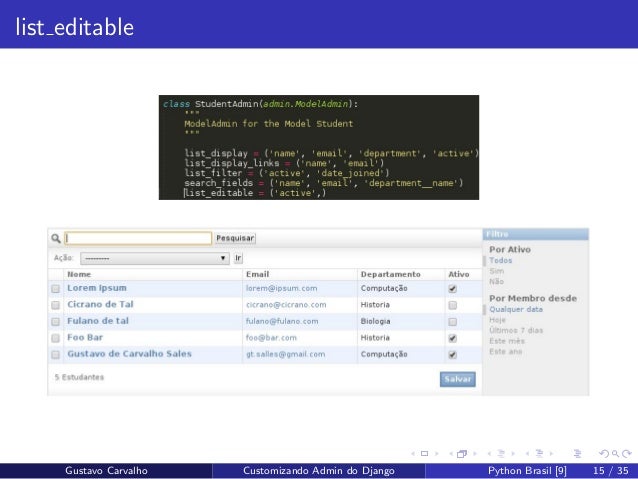Select the Fulano de tal row checkbox
638x479 pixels.
[x=56, y=322]
